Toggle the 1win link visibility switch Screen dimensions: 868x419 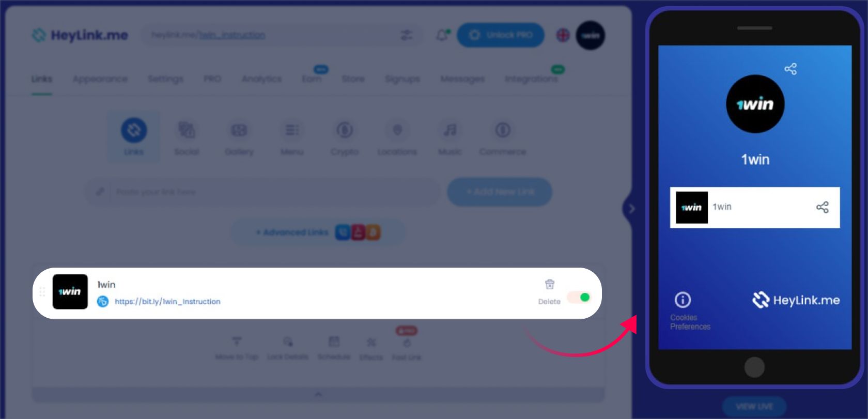click(x=579, y=297)
